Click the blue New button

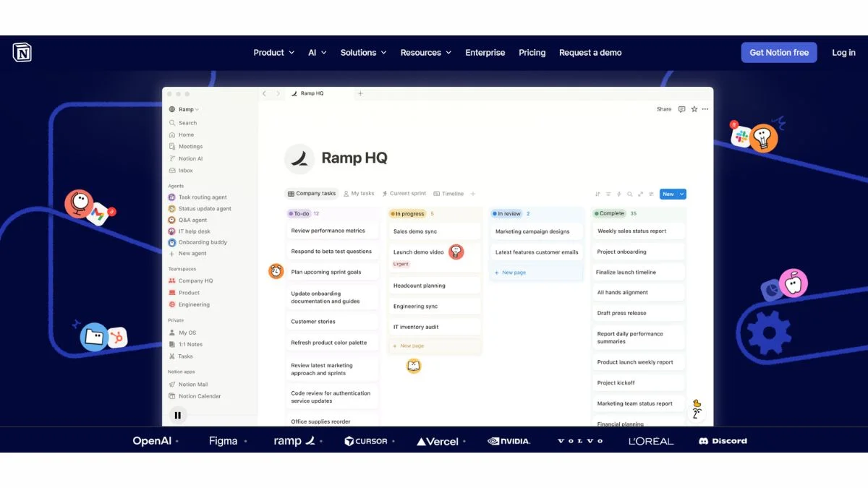tap(668, 194)
